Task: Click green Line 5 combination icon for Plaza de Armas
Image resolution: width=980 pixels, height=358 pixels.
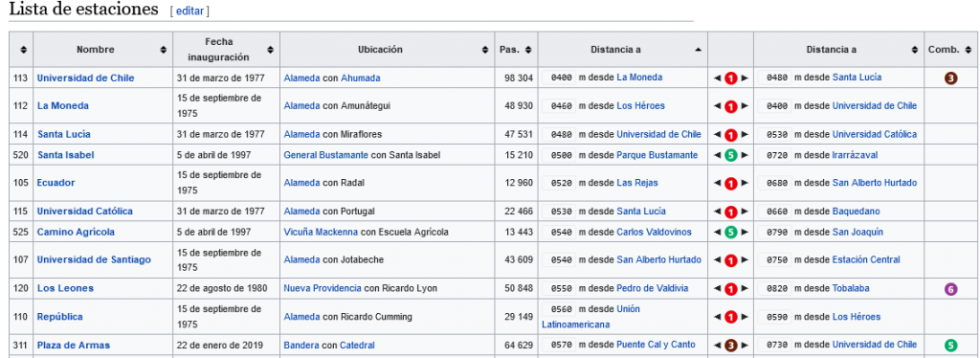Action: click(950, 345)
